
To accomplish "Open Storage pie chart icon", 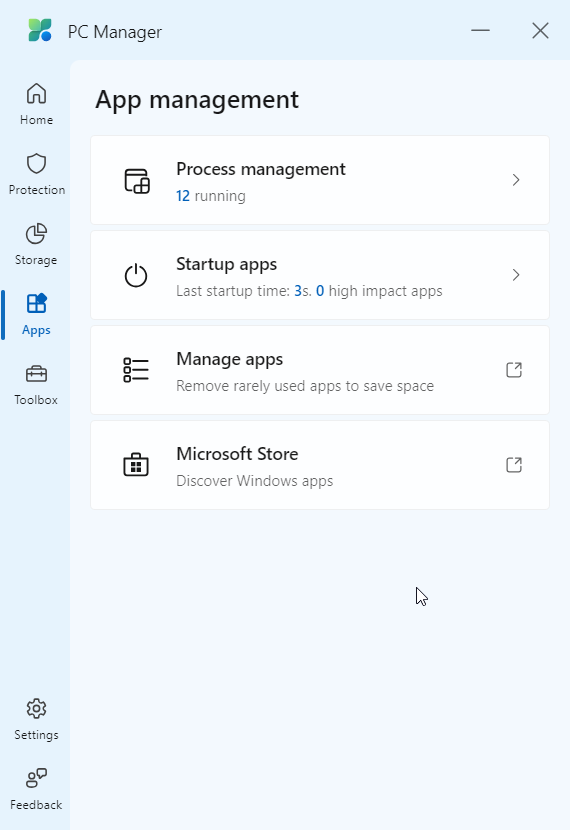I will (36, 234).
